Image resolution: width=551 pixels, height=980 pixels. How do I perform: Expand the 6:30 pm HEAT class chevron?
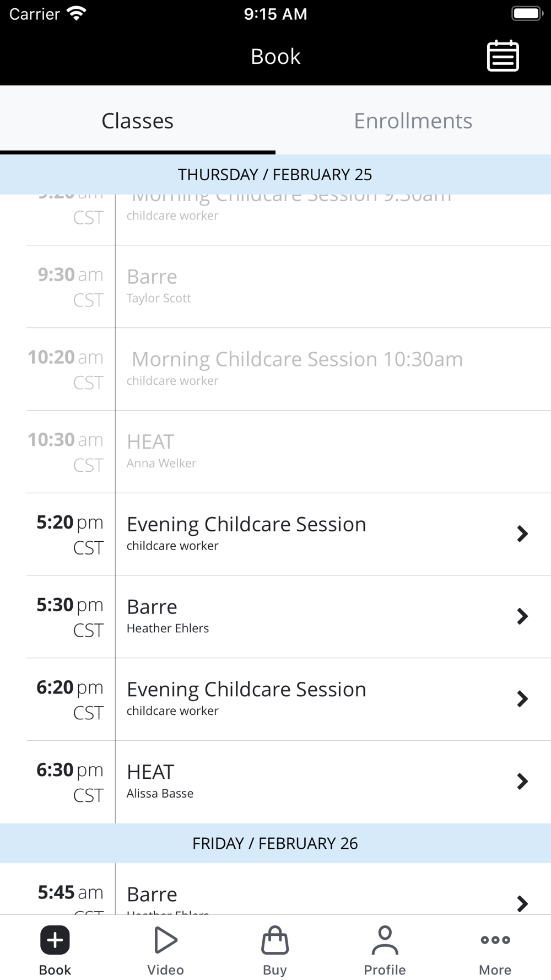522,781
